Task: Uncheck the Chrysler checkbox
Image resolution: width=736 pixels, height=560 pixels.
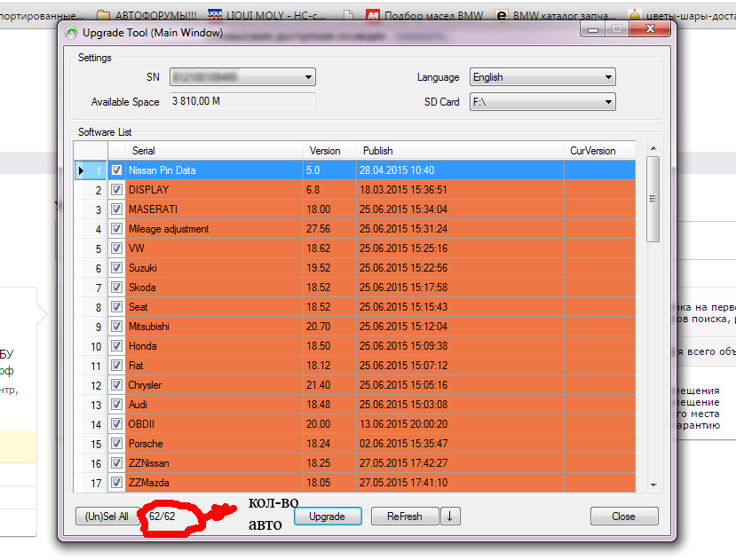Action: tap(116, 385)
